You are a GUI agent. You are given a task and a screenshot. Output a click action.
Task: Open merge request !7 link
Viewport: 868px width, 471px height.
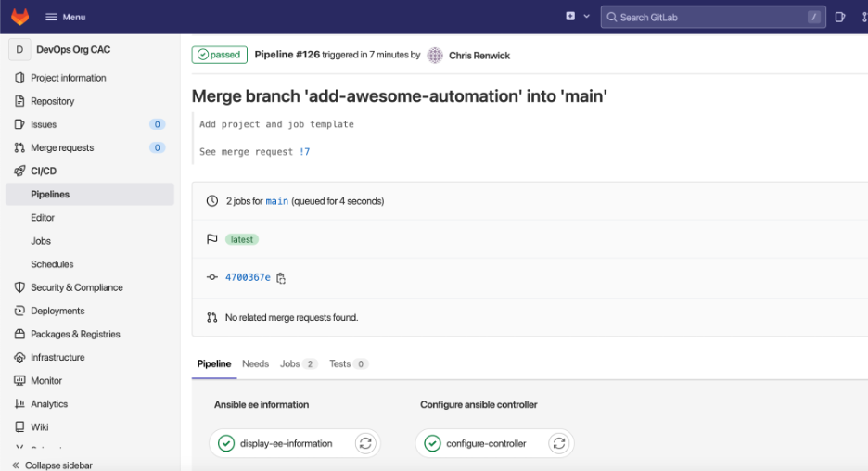pos(304,152)
